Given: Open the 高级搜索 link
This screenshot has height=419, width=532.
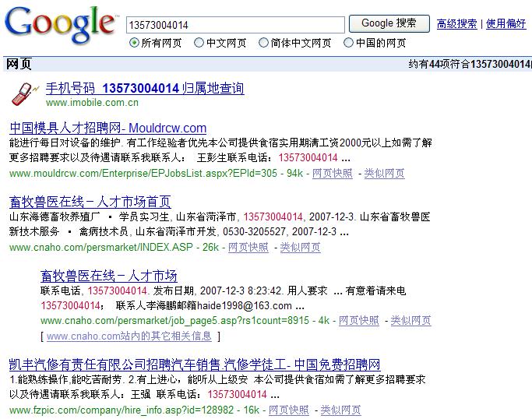Looking at the screenshot, I should [x=456, y=24].
